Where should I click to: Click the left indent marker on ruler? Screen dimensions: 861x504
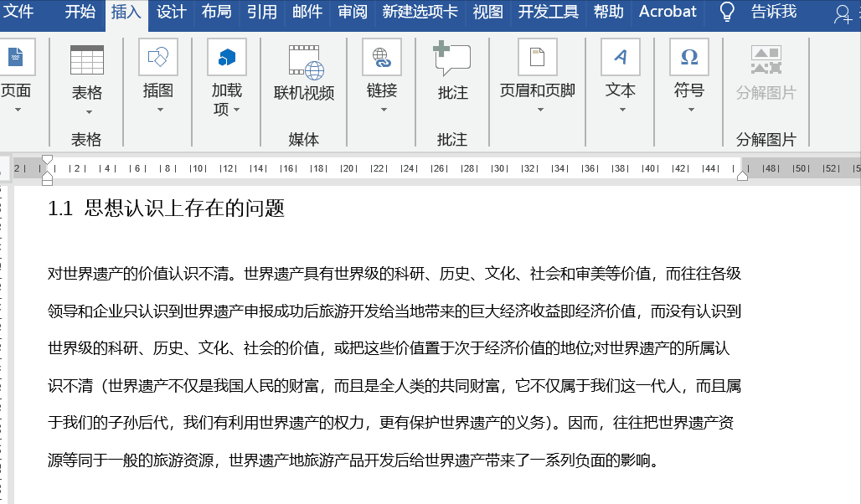click(x=47, y=177)
